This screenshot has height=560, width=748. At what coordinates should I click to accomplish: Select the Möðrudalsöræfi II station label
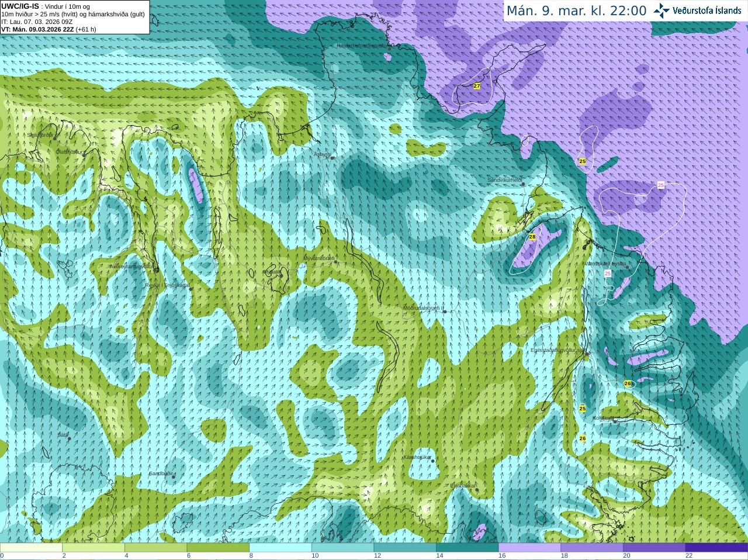424,307
